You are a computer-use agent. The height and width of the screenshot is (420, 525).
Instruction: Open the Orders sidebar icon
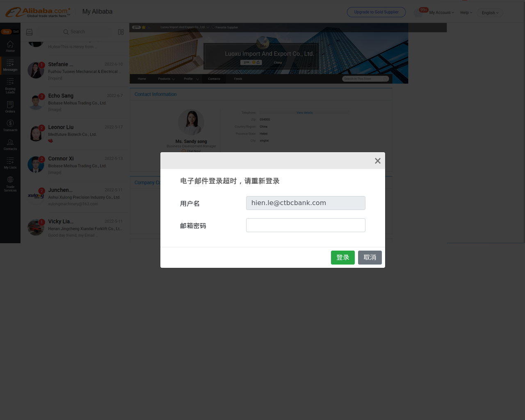tap(10, 107)
